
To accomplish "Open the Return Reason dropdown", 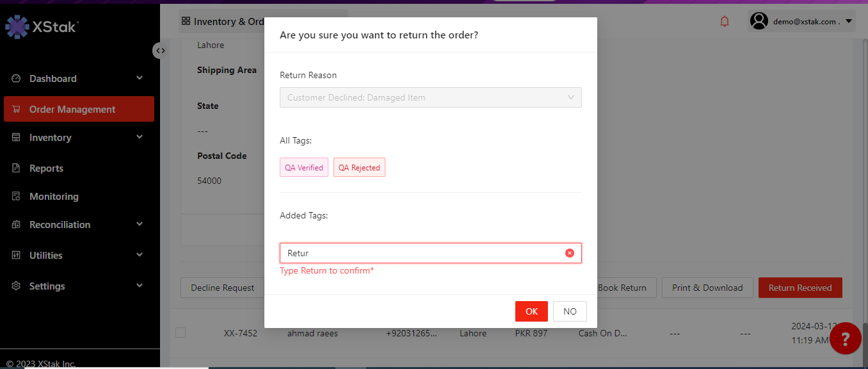I will coord(430,97).
